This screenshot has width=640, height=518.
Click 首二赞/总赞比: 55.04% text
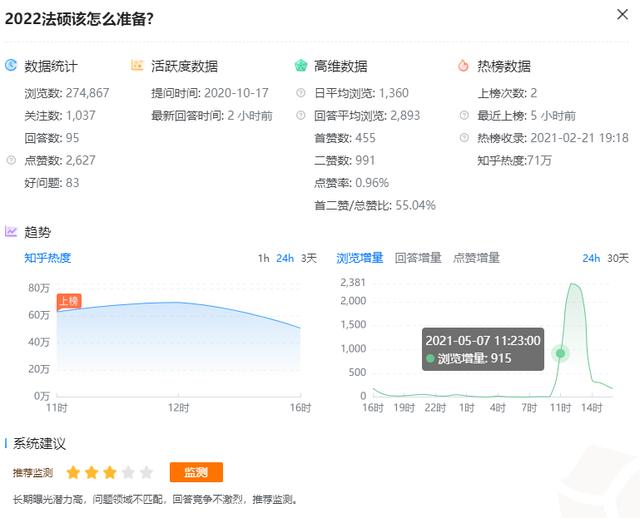(x=375, y=205)
